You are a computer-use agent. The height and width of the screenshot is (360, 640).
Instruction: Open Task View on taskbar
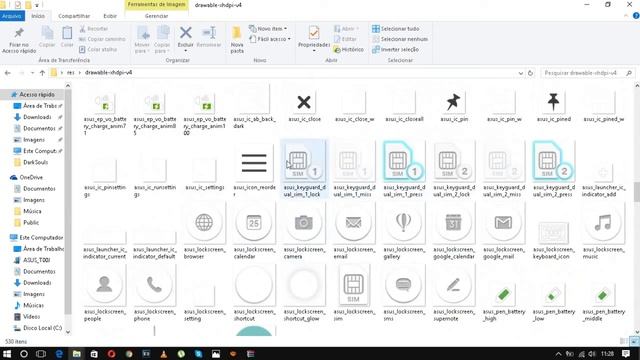[x=41, y=353]
